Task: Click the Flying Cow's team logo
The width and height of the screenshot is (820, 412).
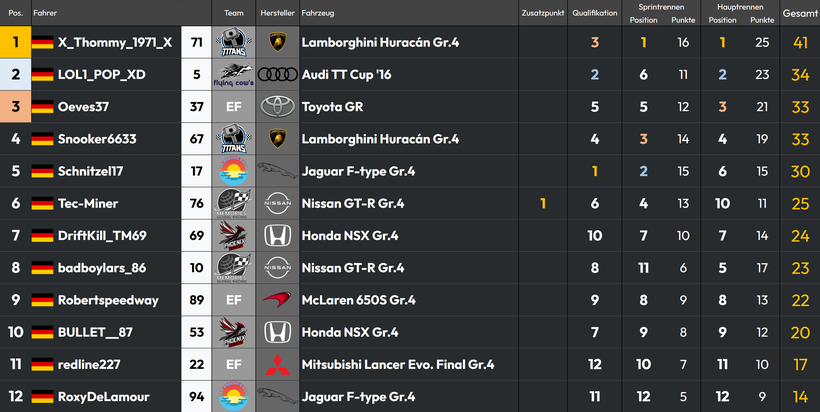Action: (x=234, y=75)
